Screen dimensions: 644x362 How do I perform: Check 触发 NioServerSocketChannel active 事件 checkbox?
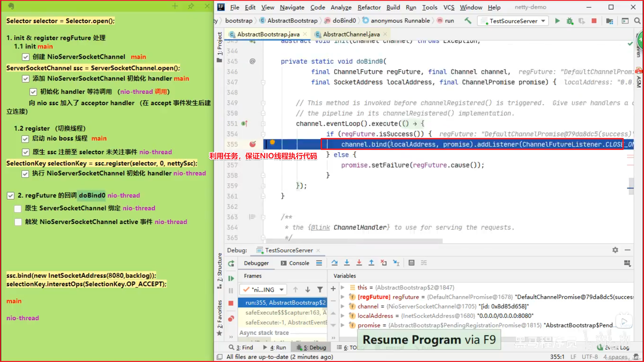[18, 222]
